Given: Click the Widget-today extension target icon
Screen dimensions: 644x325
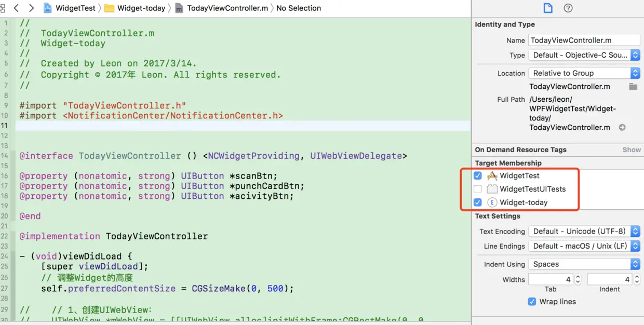Looking at the screenshot, I should (492, 202).
